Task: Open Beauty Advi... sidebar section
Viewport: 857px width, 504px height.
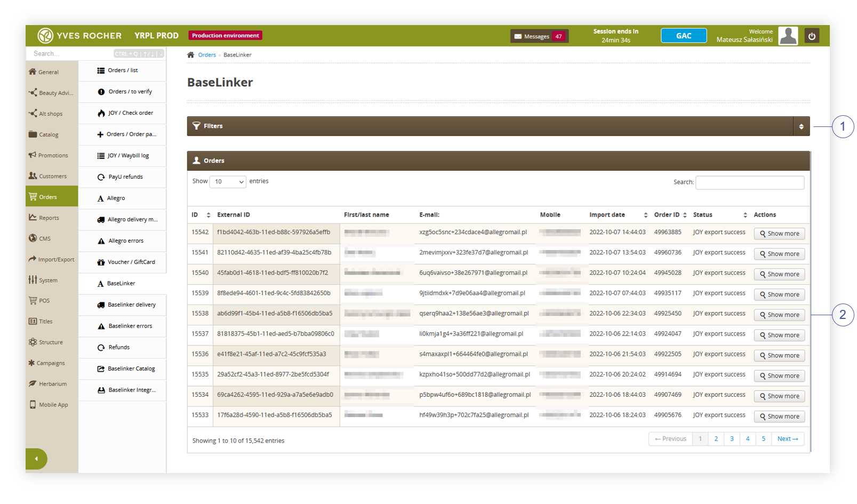Action: point(52,93)
